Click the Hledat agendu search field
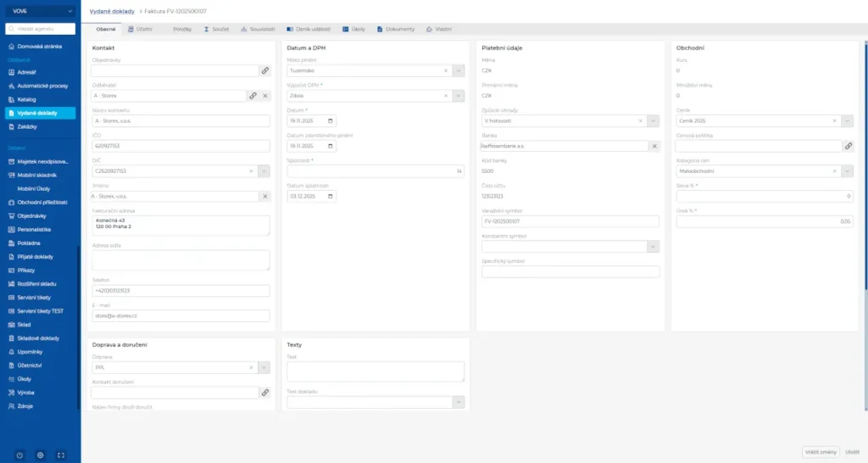 [x=44, y=29]
